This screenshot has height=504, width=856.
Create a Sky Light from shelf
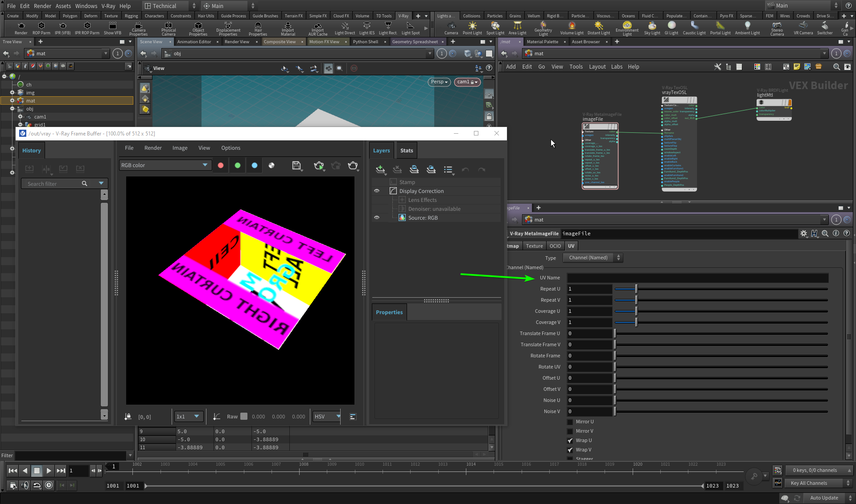coord(652,28)
